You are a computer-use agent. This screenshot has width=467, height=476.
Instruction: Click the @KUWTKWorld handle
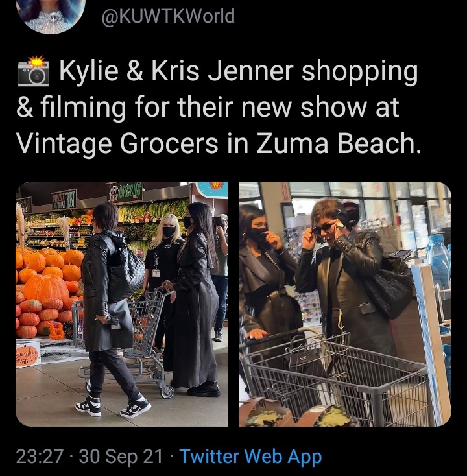168,16
